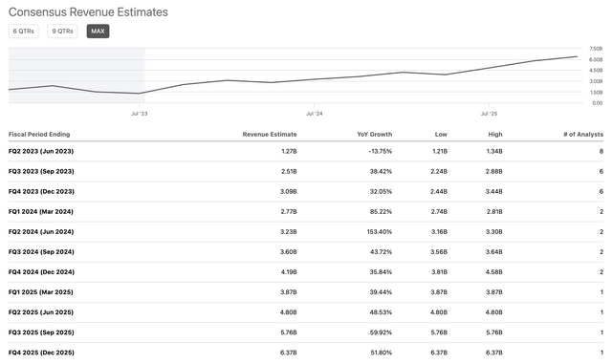Click the 3.16B low estimate value

pos(440,232)
